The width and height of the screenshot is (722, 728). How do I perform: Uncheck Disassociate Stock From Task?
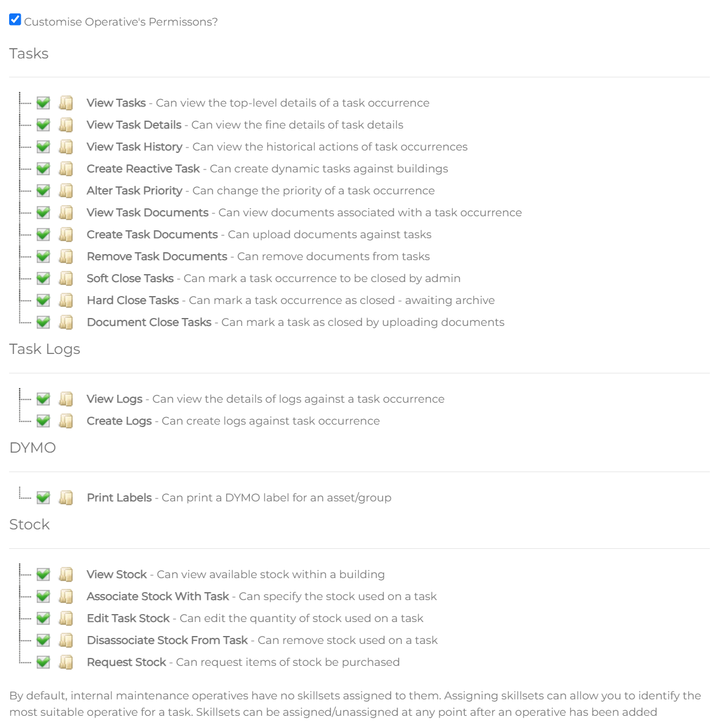point(43,640)
